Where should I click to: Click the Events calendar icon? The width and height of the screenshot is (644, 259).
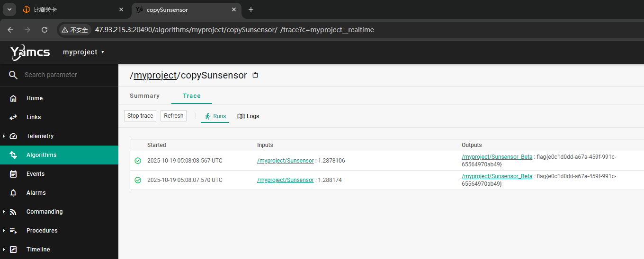(x=13, y=174)
